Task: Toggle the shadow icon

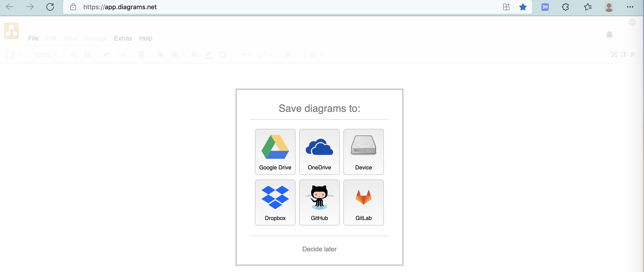Action: [x=222, y=55]
